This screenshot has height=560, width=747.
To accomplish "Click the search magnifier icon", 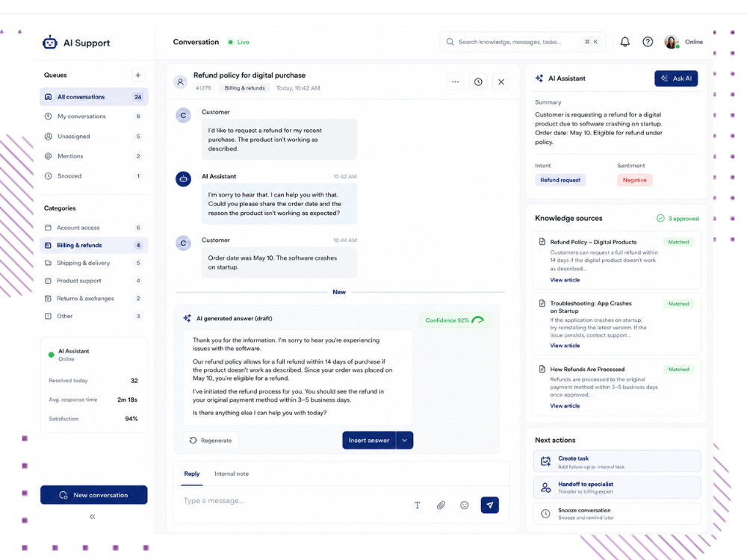I will coord(450,42).
